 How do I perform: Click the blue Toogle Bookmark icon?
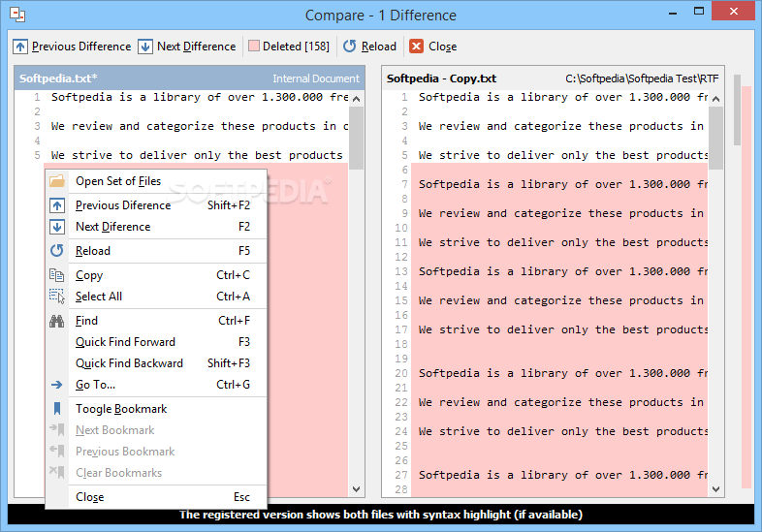click(x=57, y=409)
